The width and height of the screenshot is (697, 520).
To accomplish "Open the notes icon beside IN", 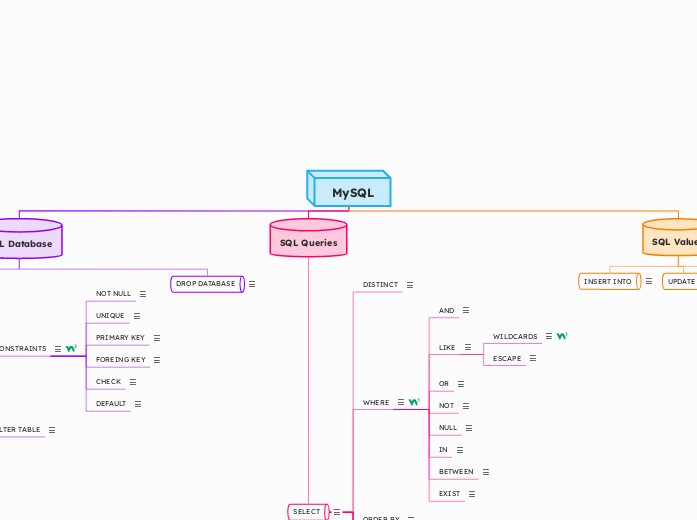I will 460,450.
